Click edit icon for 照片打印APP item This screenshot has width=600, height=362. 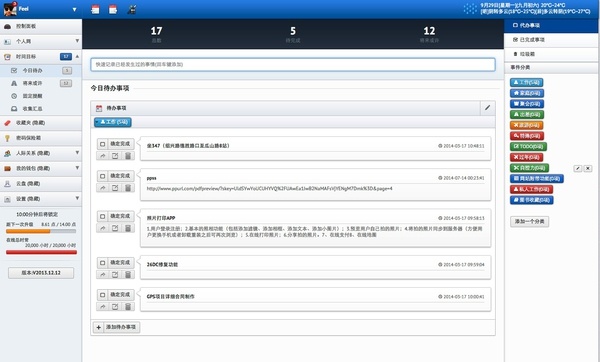click(x=115, y=228)
